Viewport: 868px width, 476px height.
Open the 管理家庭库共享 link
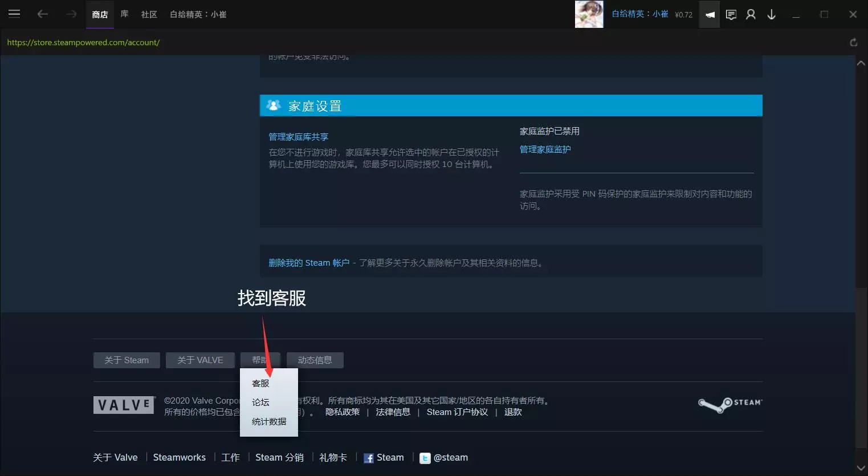pyautogui.click(x=299, y=137)
